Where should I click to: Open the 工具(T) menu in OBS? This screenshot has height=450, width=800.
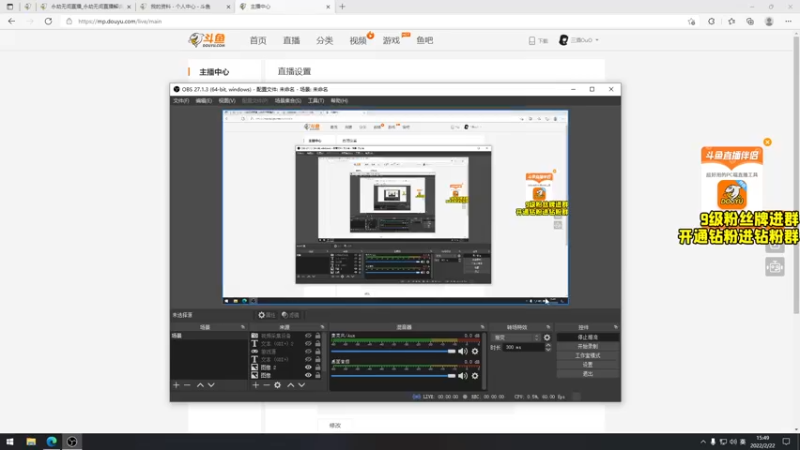pyautogui.click(x=316, y=101)
